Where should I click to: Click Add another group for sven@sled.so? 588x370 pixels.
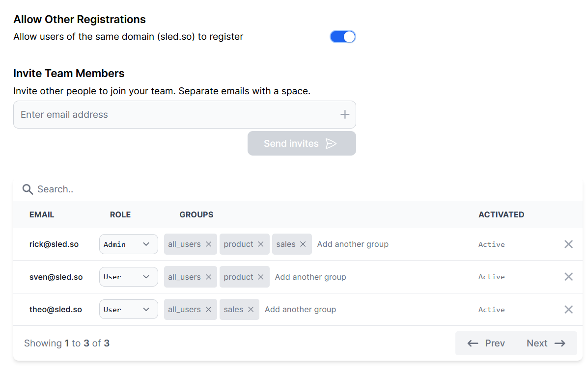point(310,277)
